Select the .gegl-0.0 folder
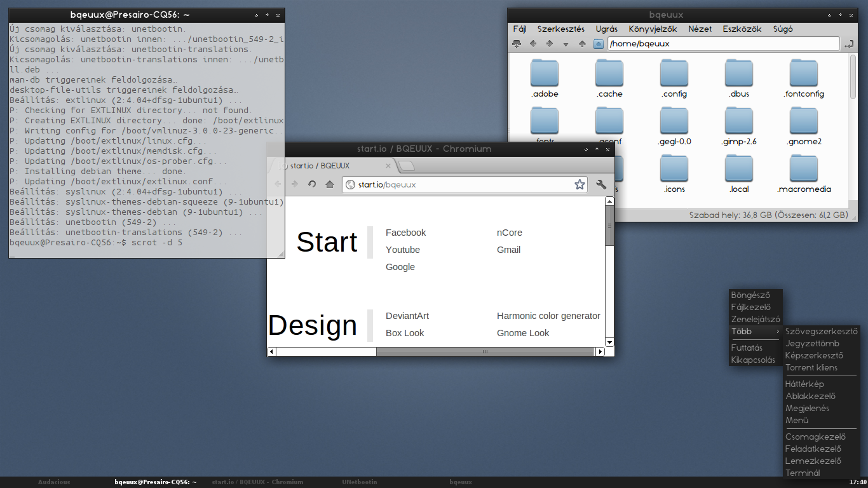The image size is (868, 488). pos(674,126)
